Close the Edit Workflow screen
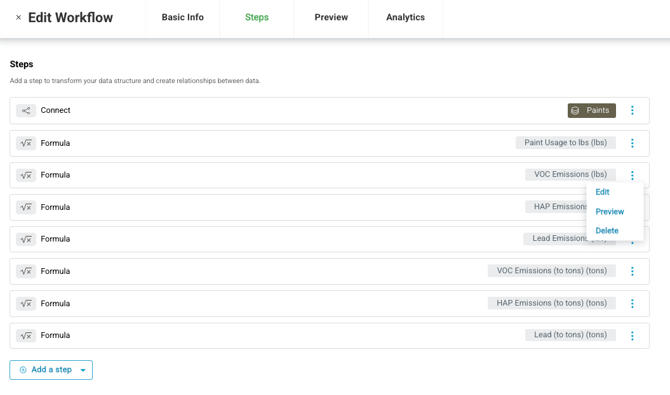The width and height of the screenshot is (670, 395). coord(18,18)
